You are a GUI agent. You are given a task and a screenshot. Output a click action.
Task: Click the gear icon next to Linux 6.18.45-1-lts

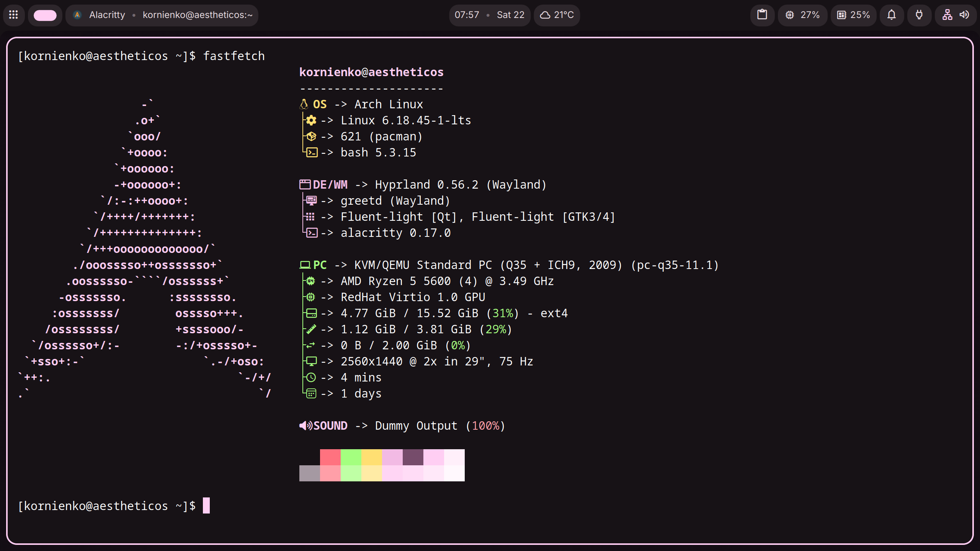pyautogui.click(x=311, y=120)
